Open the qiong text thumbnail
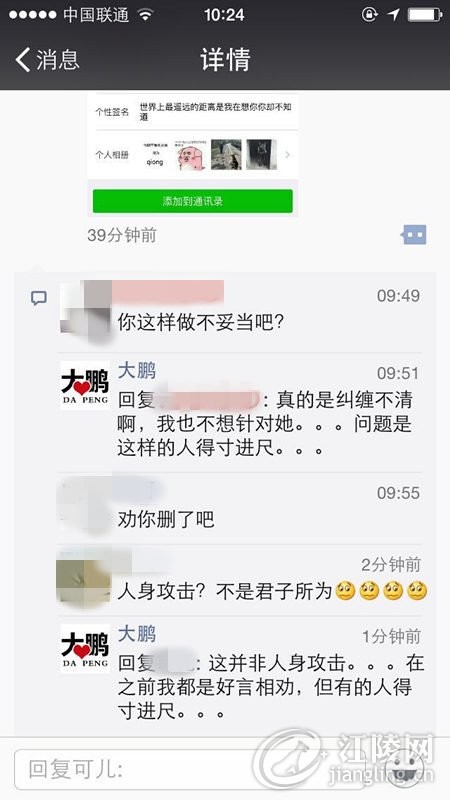 (x=155, y=155)
